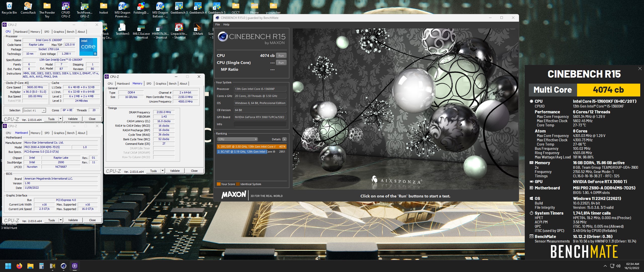Image resolution: width=644 pixels, height=272 pixels.
Task: Open Cinebench File menu
Action: coord(218,24)
